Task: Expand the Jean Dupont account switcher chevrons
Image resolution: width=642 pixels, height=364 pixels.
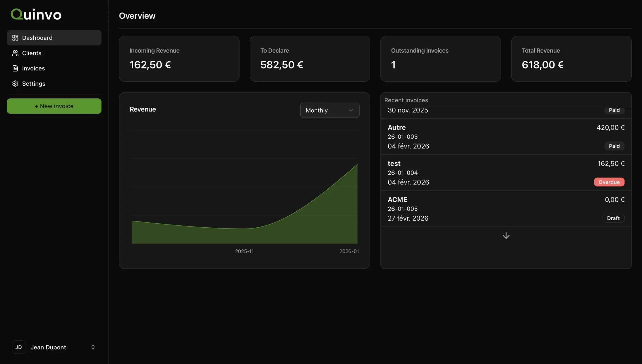Action: coord(93,347)
